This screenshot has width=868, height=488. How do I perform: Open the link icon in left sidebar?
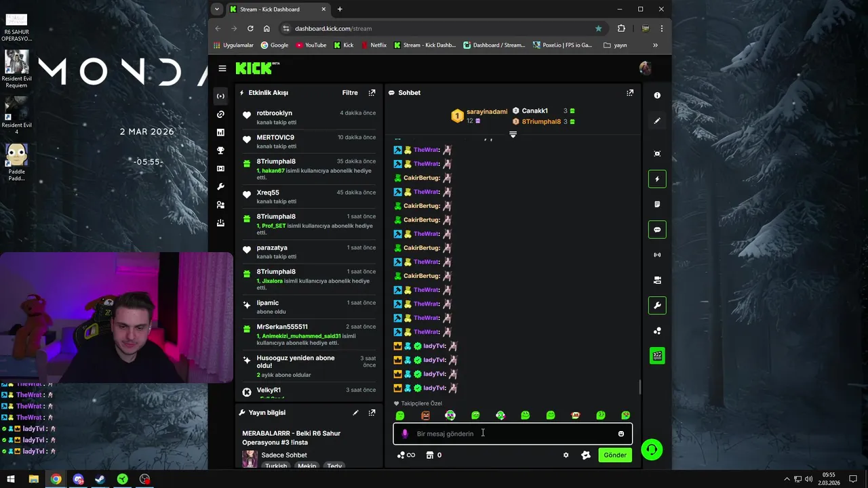220,115
